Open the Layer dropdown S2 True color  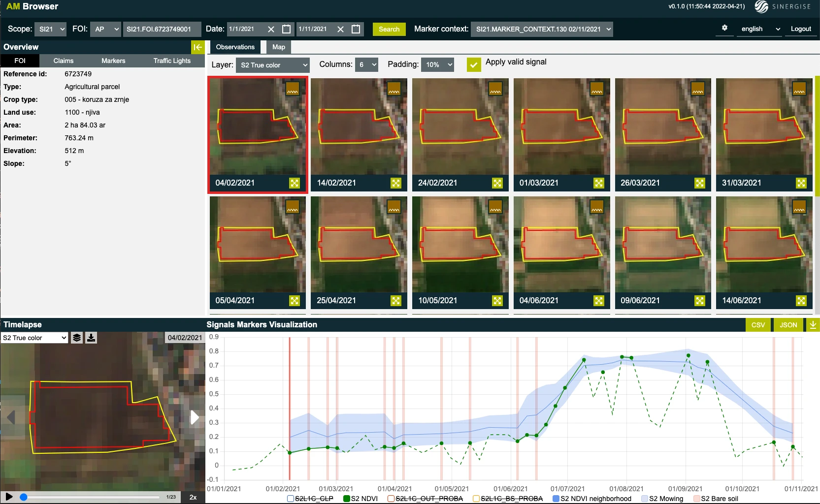click(x=272, y=65)
